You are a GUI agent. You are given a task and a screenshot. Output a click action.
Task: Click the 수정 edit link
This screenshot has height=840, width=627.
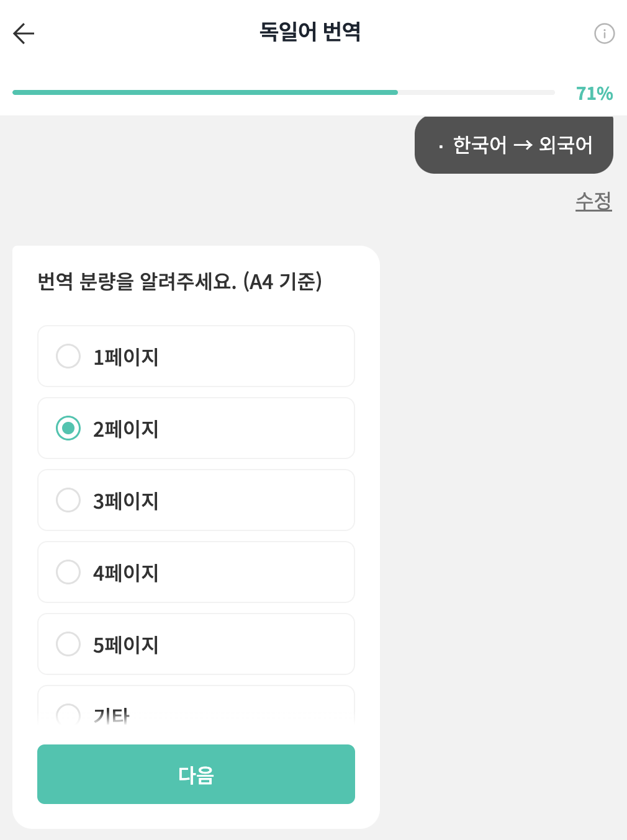(x=593, y=201)
